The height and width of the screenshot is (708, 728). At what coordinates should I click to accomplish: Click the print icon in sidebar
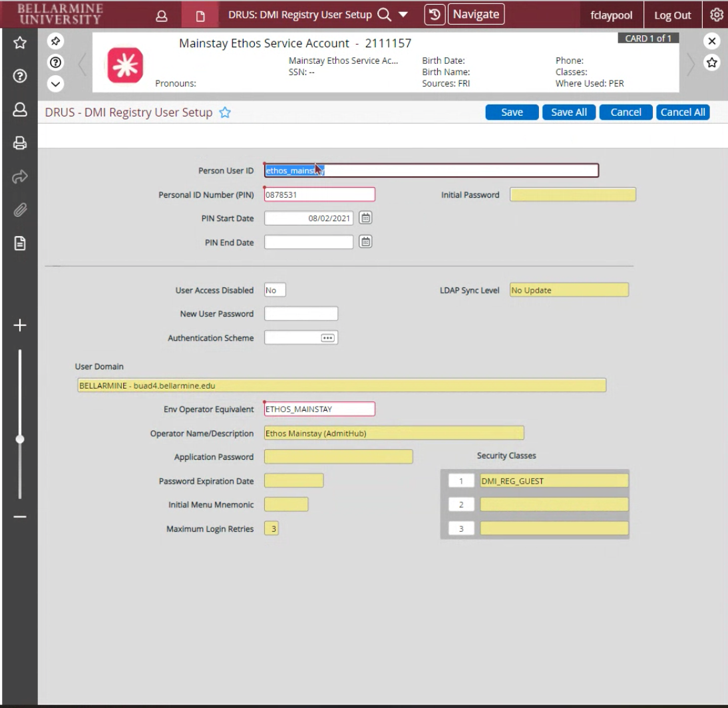(19, 143)
